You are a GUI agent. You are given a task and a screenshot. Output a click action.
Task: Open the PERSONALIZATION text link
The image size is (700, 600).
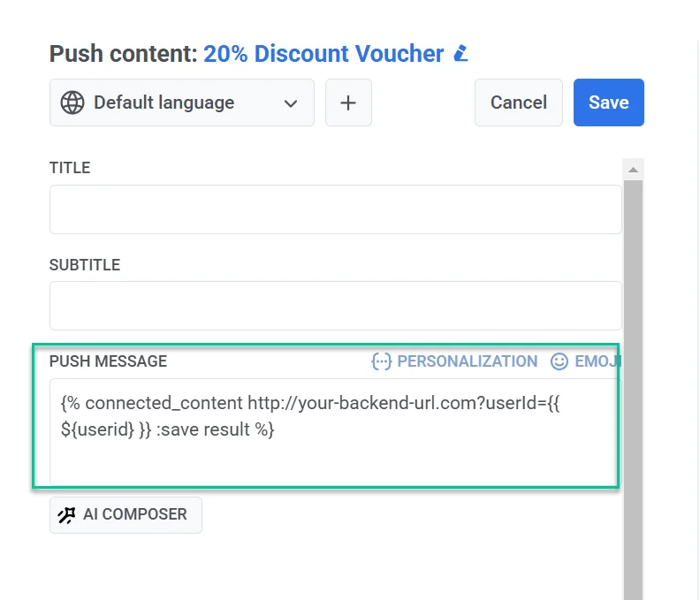tap(467, 361)
